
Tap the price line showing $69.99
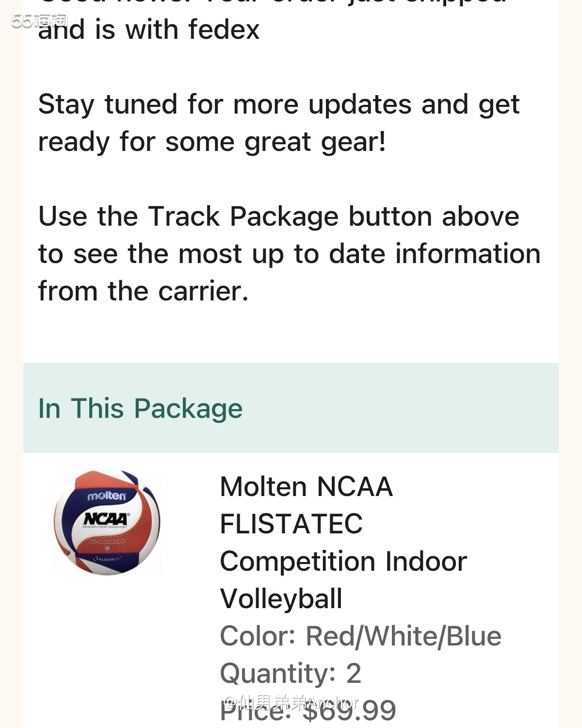308,711
